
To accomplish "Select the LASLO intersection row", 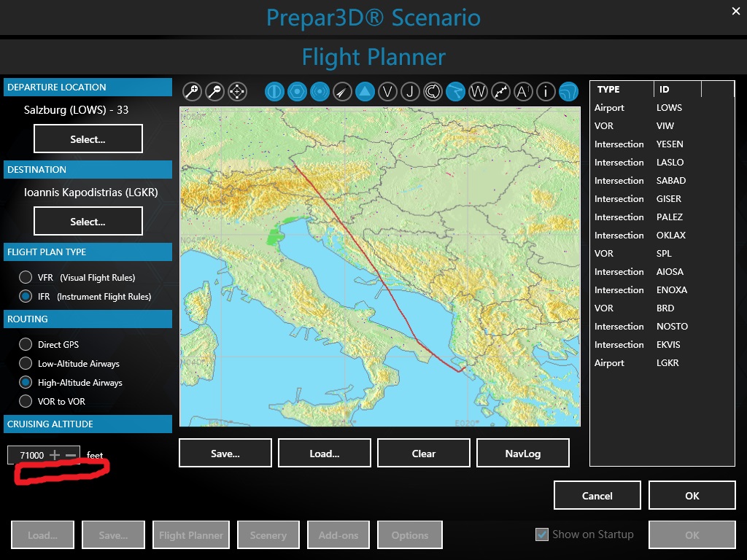I will click(x=662, y=163).
